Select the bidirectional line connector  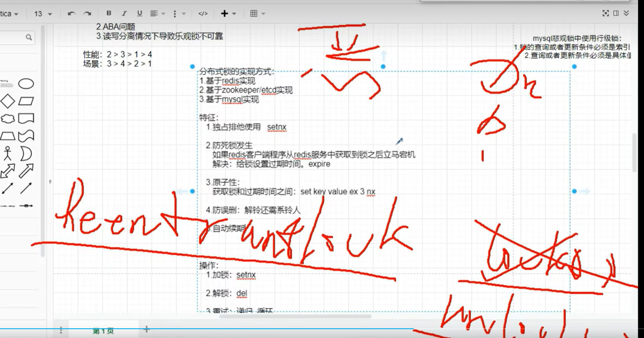8,188
